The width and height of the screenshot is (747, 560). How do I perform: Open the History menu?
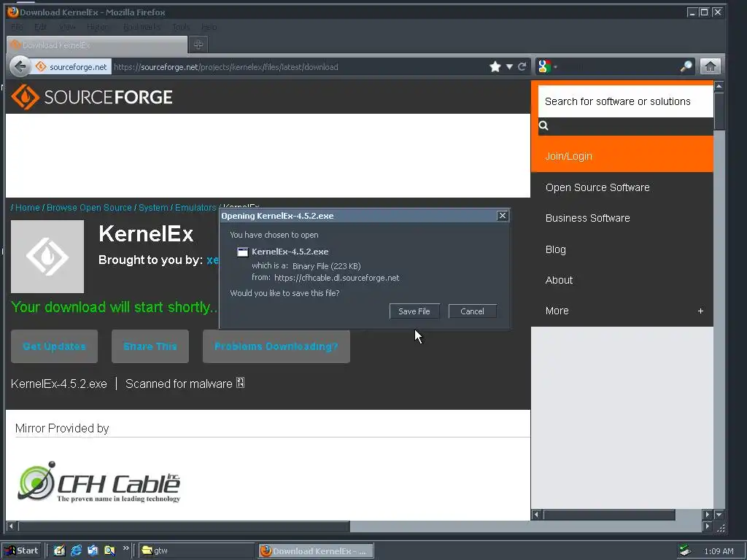(98, 27)
